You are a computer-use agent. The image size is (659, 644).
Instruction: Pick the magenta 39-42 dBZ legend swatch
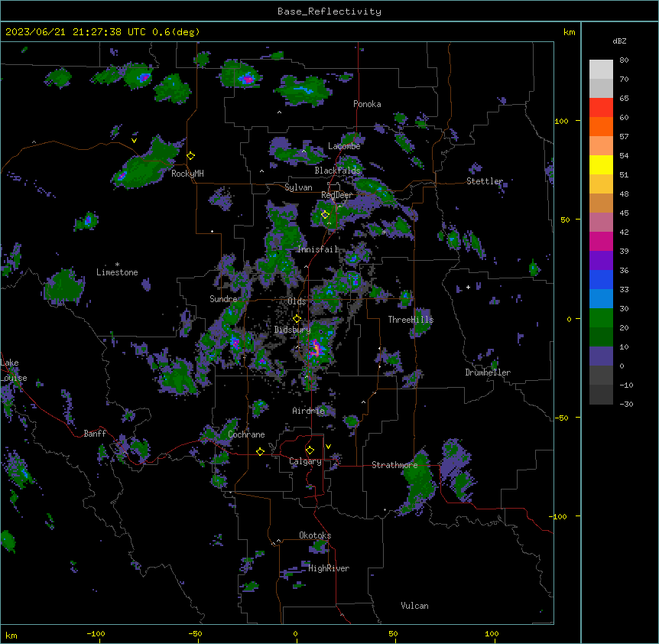click(601, 241)
